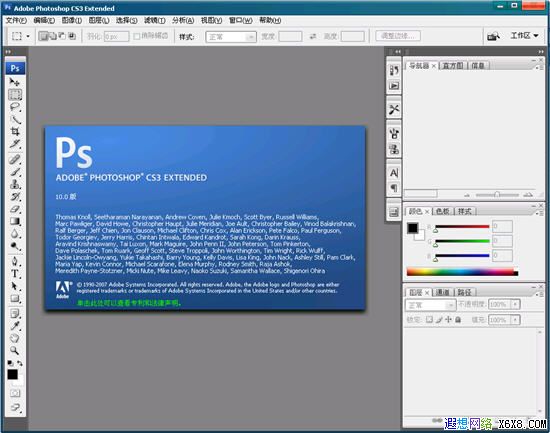Toggle lock transparent pixels in Layers panel
Screen dimensions: 550x433
(x=429, y=320)
